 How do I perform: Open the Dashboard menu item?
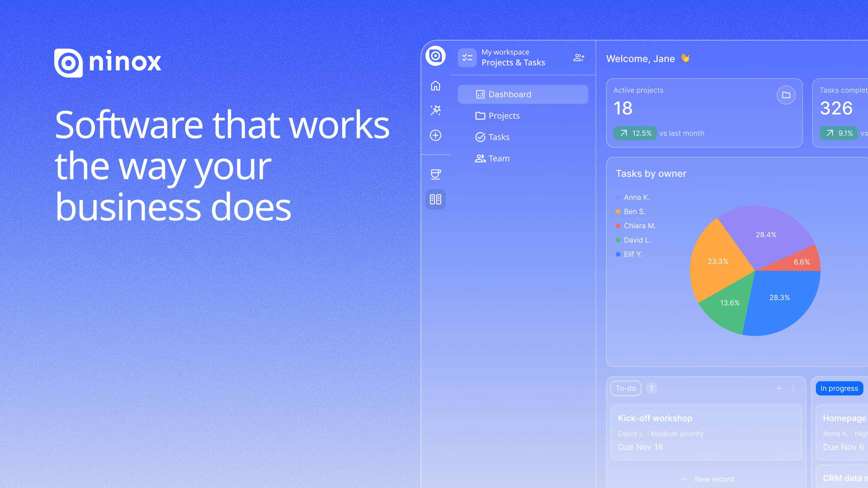pos(523,94)
